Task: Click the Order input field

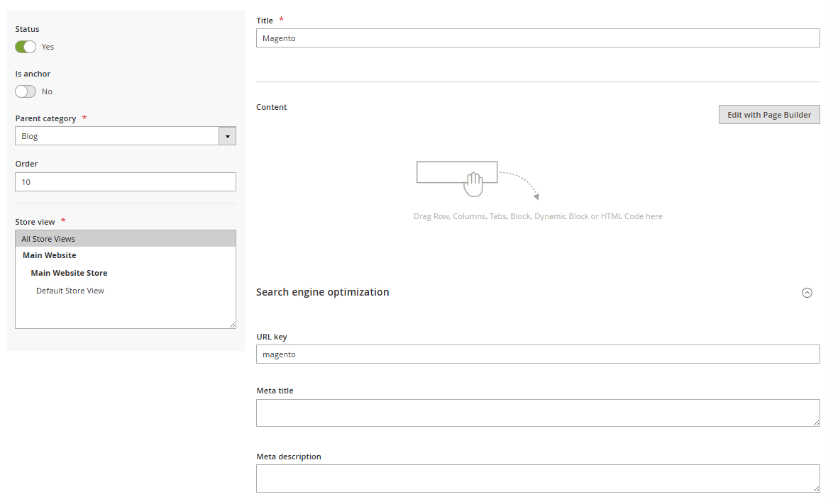Action: point(125,182)
